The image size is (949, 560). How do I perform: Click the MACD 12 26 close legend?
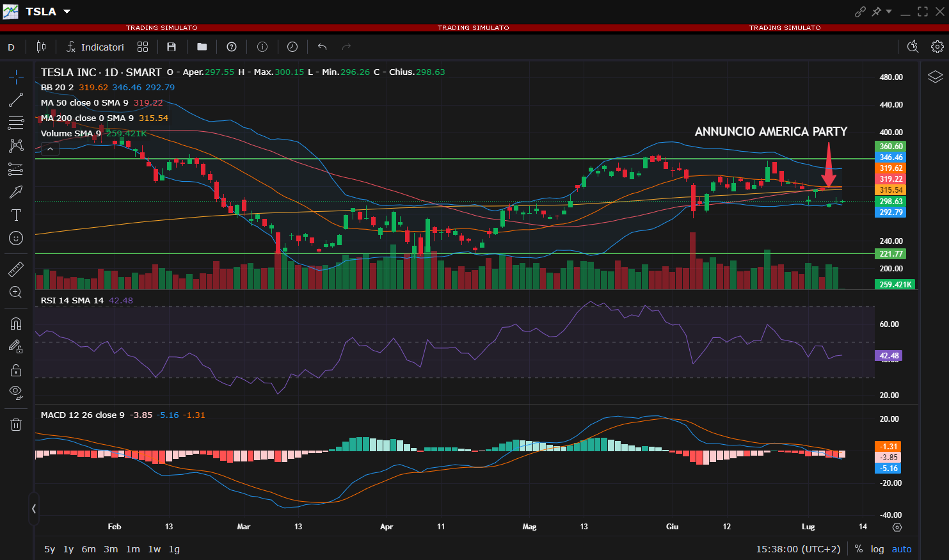click(83, 415)
